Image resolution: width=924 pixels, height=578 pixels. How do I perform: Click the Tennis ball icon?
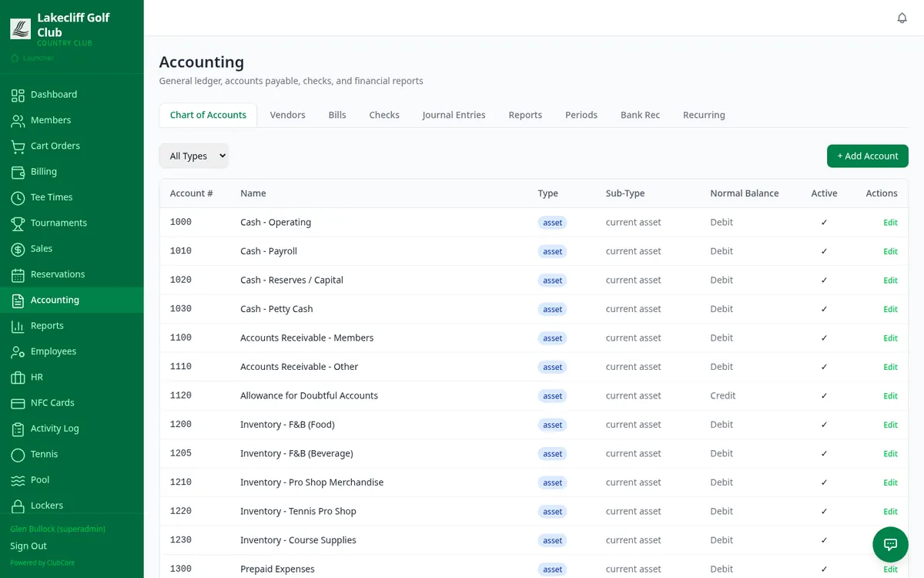point(18,455)
